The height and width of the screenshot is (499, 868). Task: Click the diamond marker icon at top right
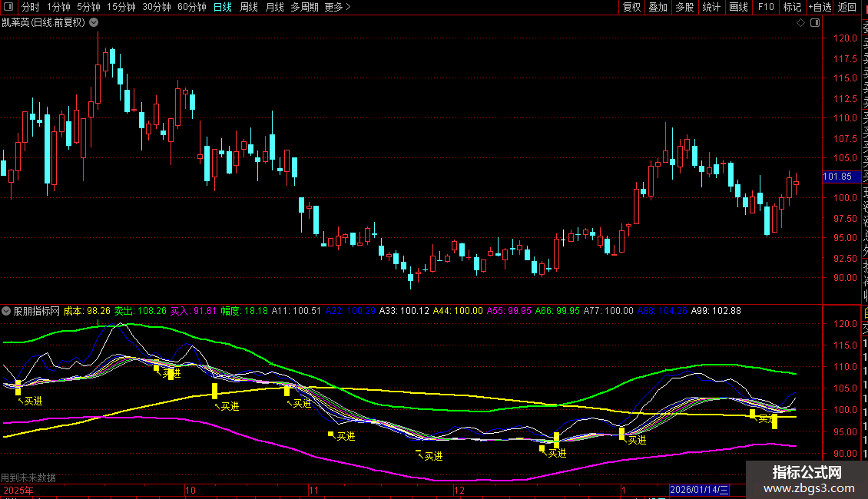point(801,23)
